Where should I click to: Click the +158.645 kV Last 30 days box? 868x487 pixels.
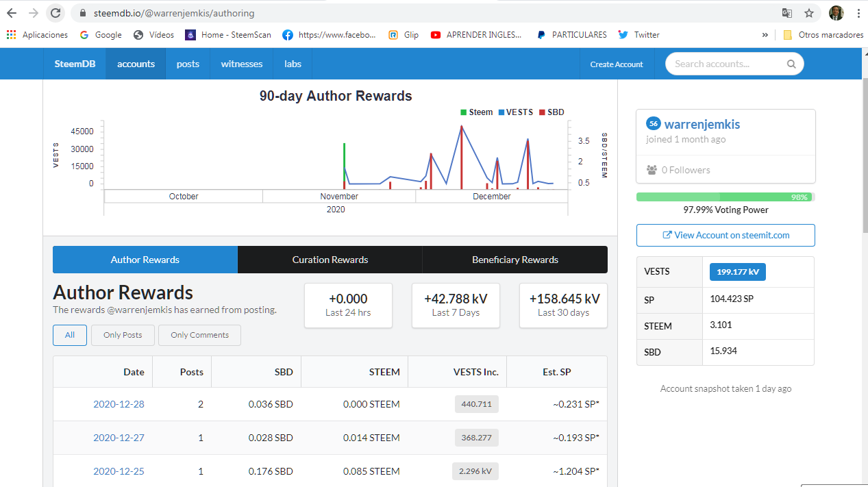(x=563, y=305)
